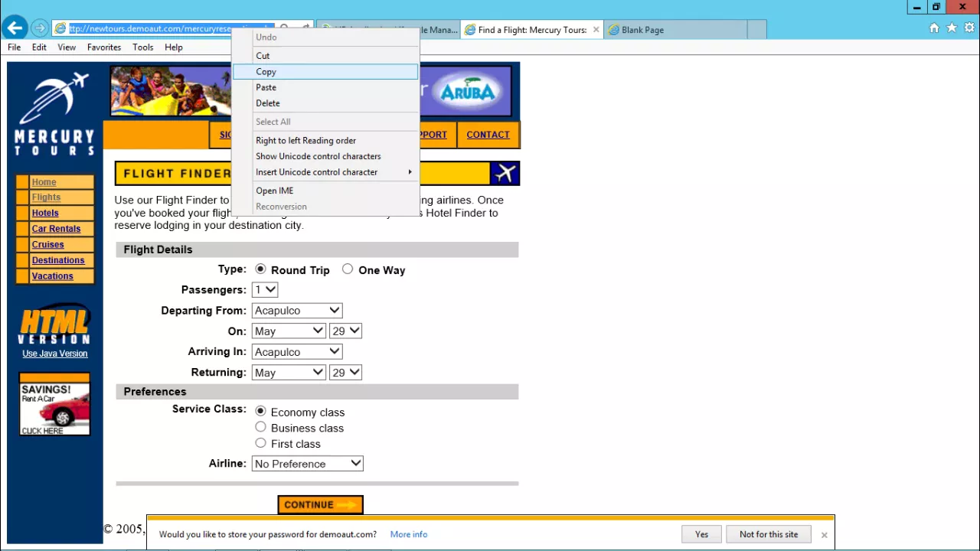Open the Help menu

[174, 47]
